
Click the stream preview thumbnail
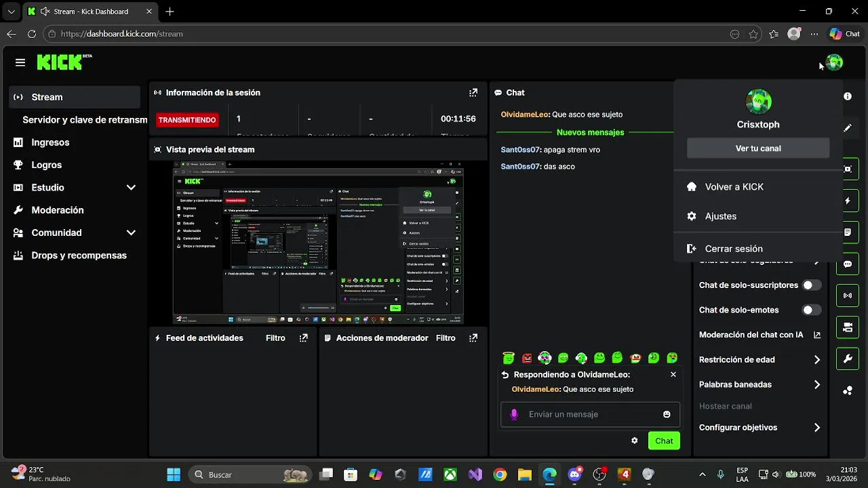[319, 243]
